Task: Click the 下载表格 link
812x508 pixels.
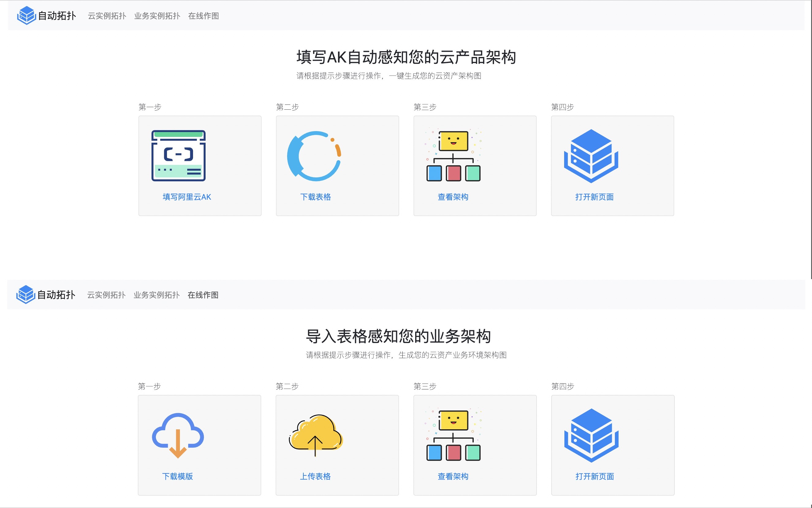Action: (x=316, y=197)
